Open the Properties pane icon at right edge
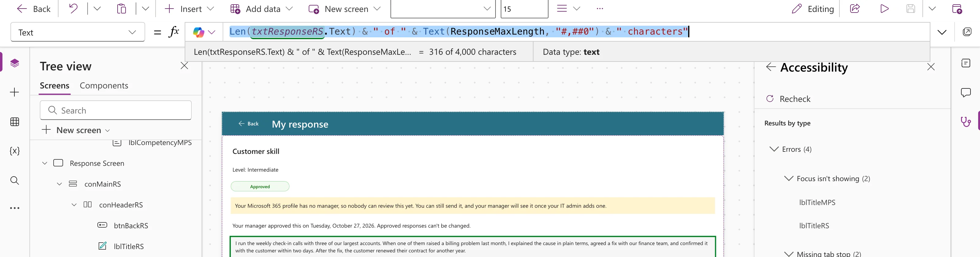Viewport: 980px width, 257px height. pos(966,63)
